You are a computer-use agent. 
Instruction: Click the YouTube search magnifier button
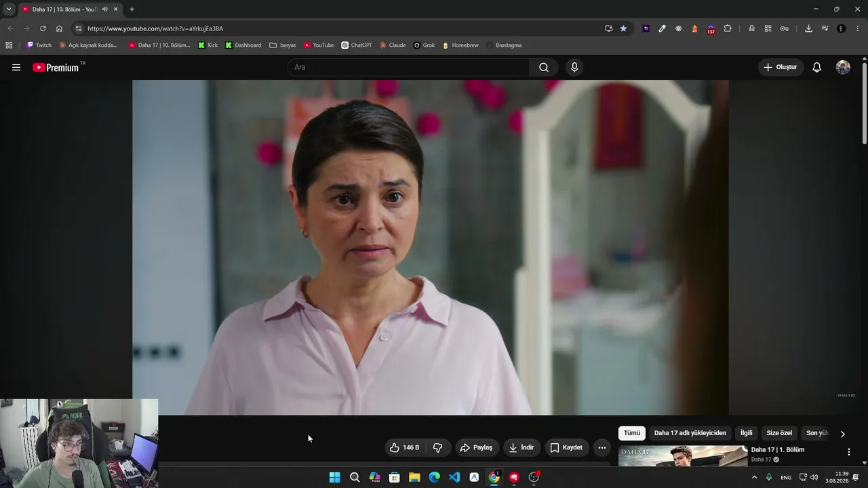pos(544,67)
